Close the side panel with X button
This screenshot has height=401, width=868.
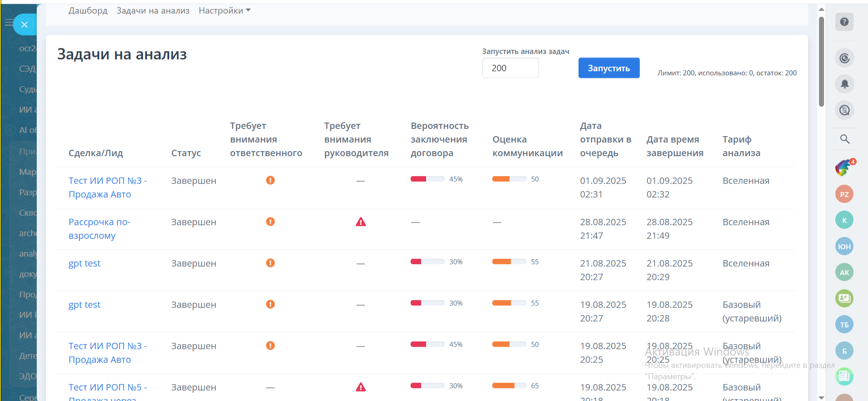point(25,25)
